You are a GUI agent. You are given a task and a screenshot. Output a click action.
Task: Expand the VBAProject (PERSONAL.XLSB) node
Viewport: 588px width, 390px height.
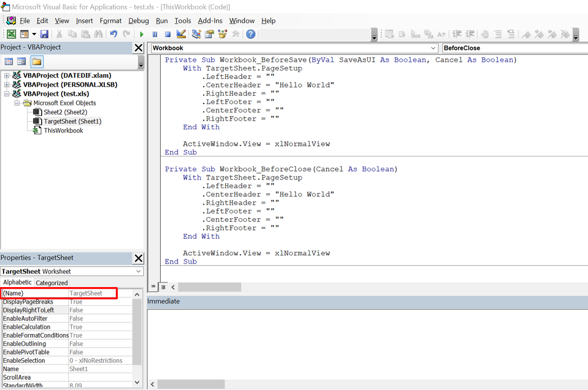click(x=6, y=85)
